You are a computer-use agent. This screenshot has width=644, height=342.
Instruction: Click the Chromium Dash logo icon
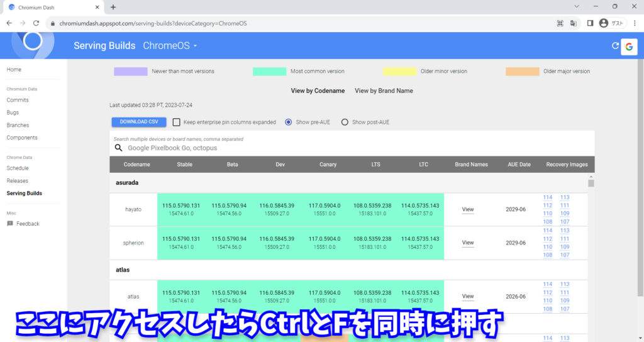(33, 41)
